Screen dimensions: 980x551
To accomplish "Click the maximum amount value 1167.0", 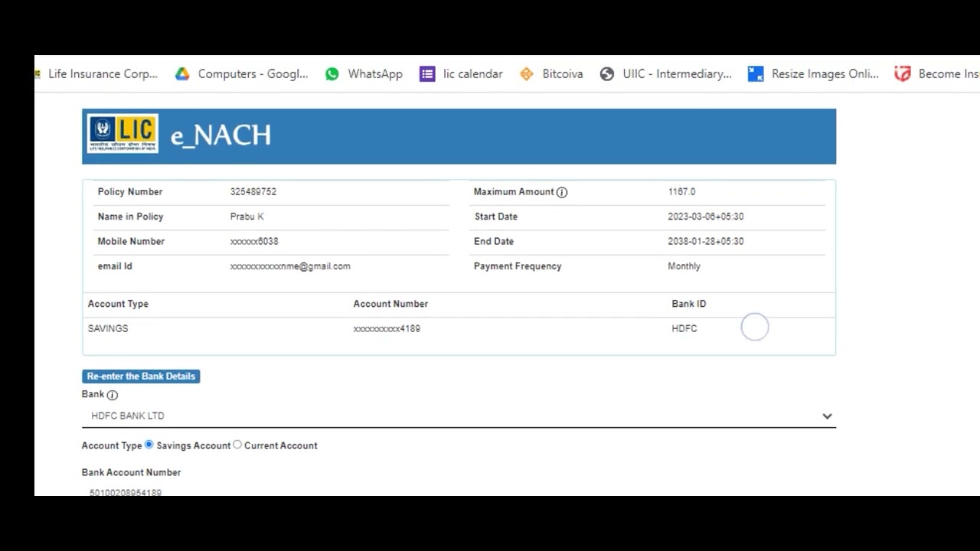I will point(681,192).
